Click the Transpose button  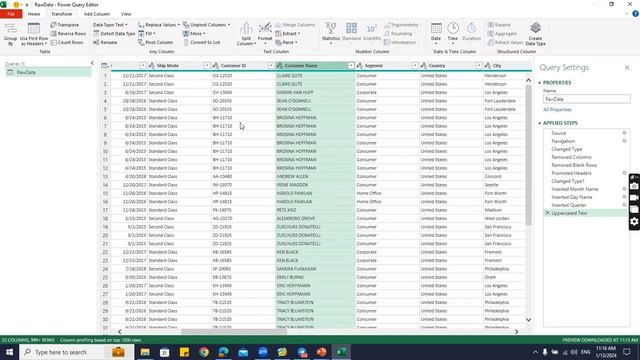[64, 25]
